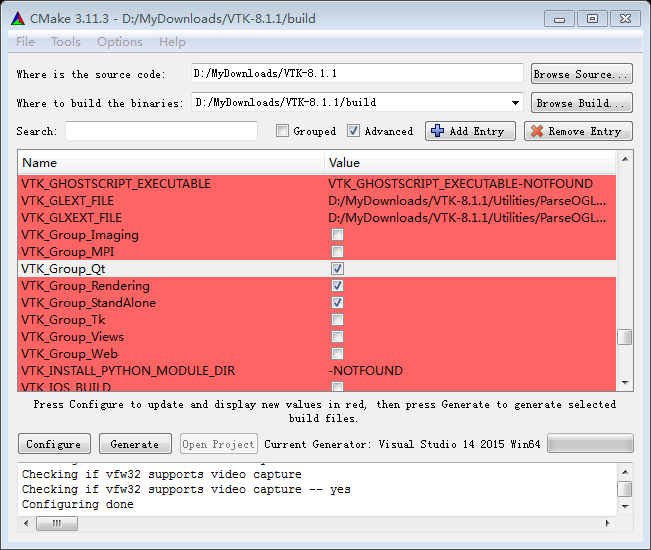Screen dimensions: 651x550
Task: Click the orange X Remove Entry icon
Action: point(537,131)
